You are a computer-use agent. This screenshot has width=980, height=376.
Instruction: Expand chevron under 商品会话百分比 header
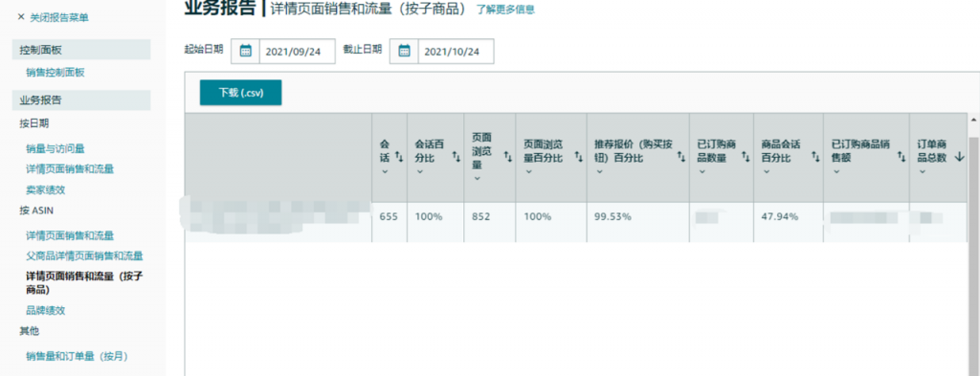767,172
